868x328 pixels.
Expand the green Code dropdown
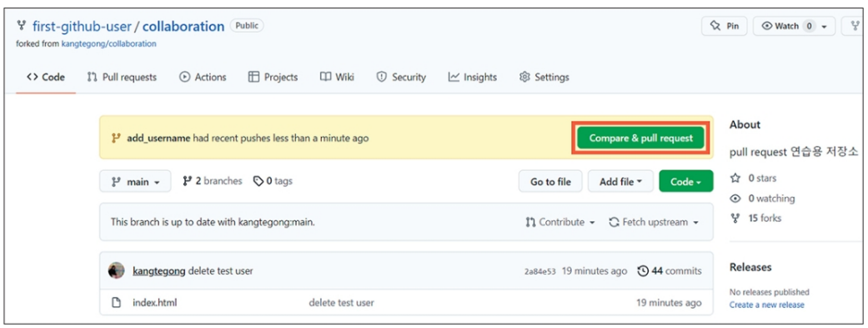[686, 181]
